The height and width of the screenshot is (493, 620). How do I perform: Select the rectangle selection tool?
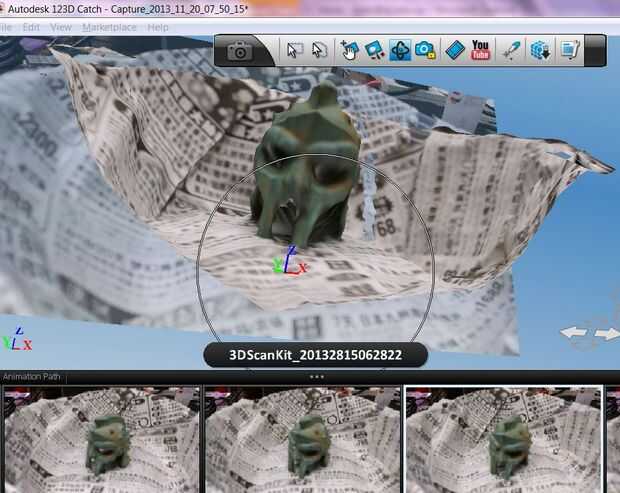[294, 50]
